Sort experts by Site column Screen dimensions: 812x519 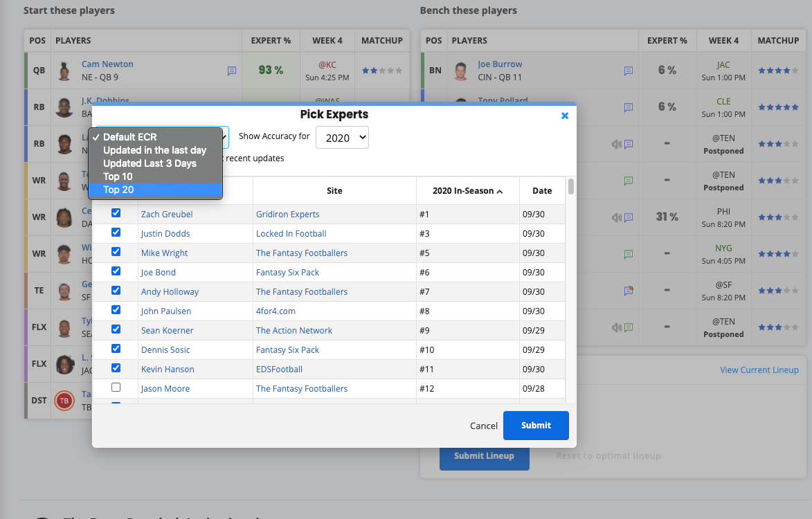334,191
